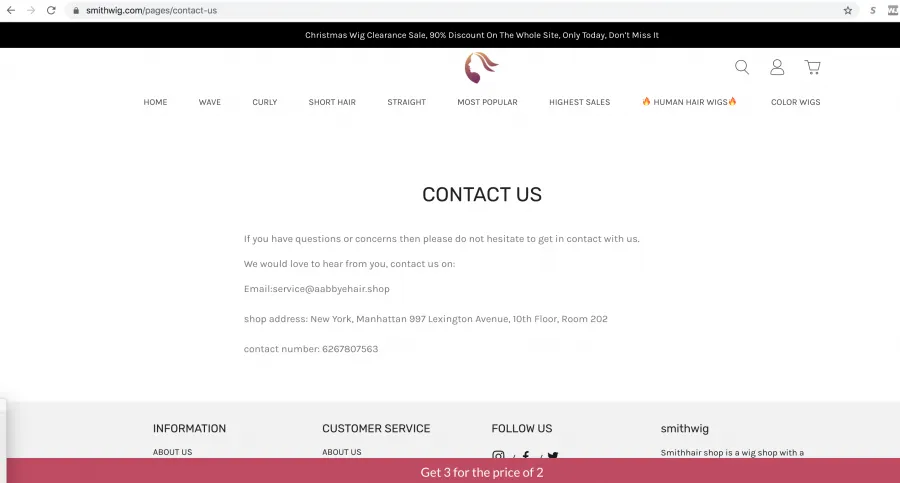Viewport: 900px width, 483px height.
Task: Click the address bar URL field
Action: click(x=459, y=10)
